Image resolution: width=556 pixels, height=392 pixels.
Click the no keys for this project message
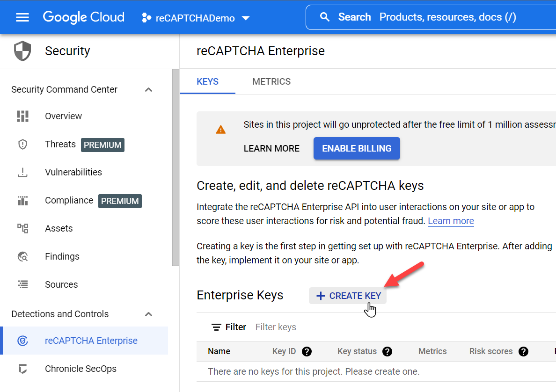pos(314,371)
